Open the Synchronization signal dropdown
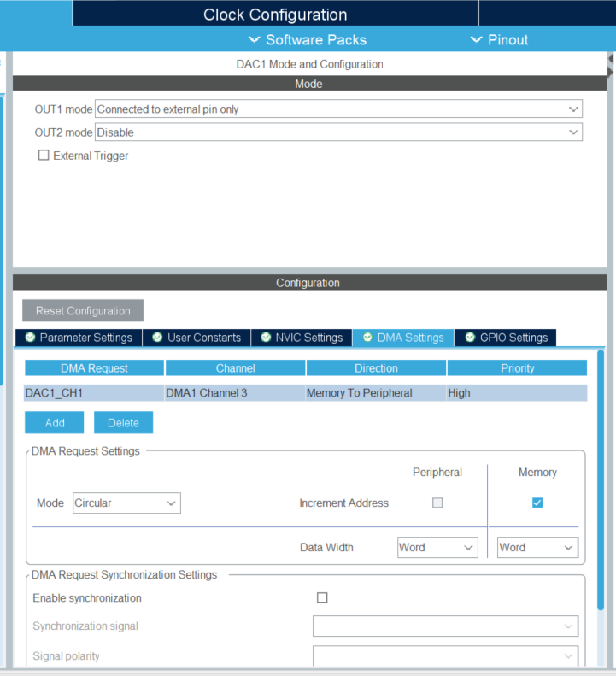This screenshot has height=676, width=616. click(x=445, y=626)
